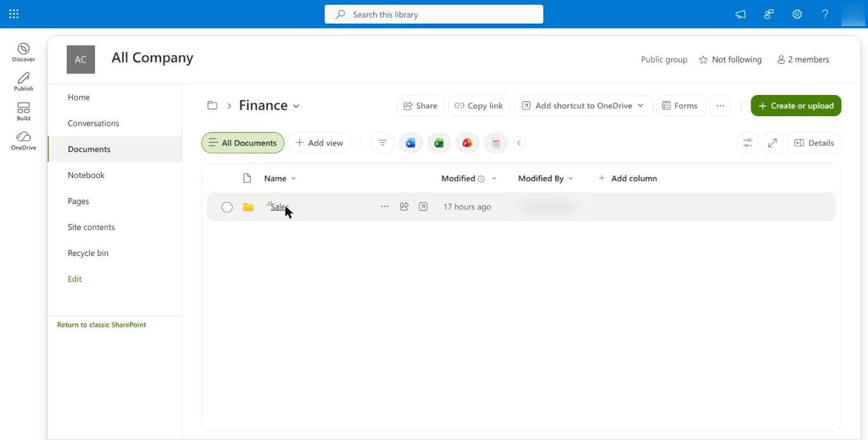868x440 pixels.
Task: Open Conversations in site navigation
Action: pyautogui.click(x=93, y=123)
